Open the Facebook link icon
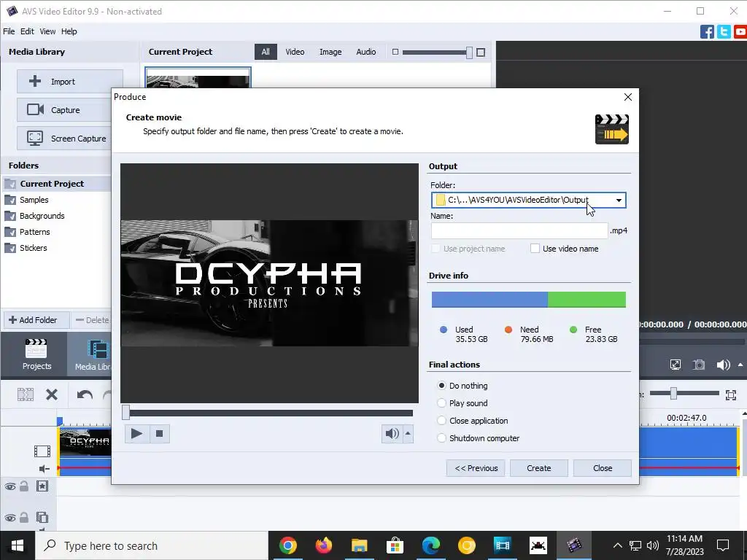Image resolution: width=747 pixels, height=560 pixels. (x=707, y=32)
